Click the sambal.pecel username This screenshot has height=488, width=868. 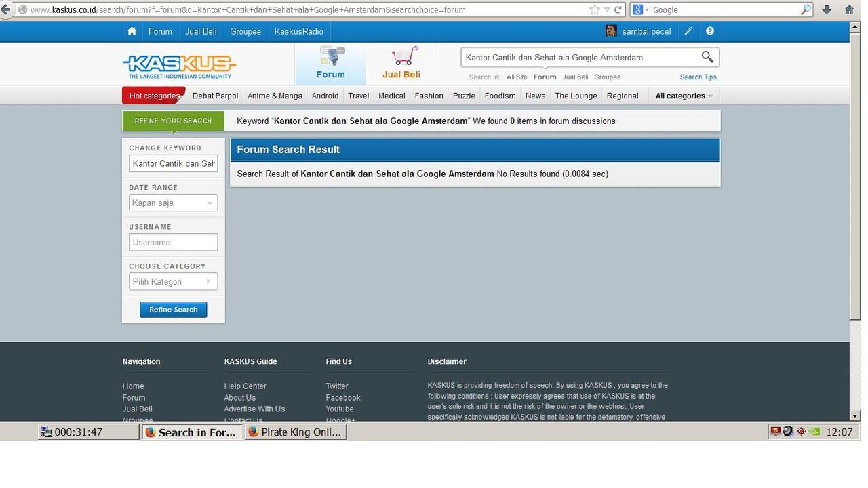click(x=646, y=31)
